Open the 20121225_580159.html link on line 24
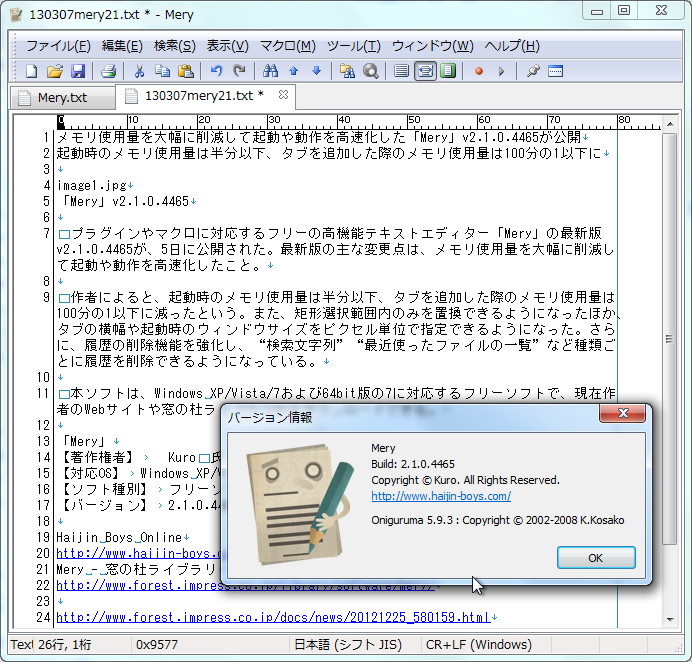The height and width of the screenshot is (662, 692). click(273, 617)
